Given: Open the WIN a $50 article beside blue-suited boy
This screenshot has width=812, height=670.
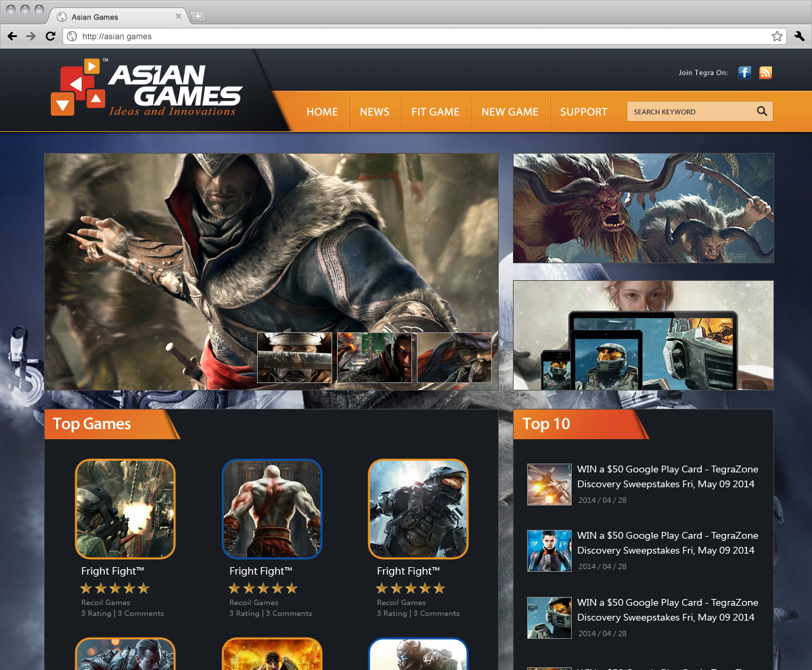Looking at the screenshot, I should 668,543.
